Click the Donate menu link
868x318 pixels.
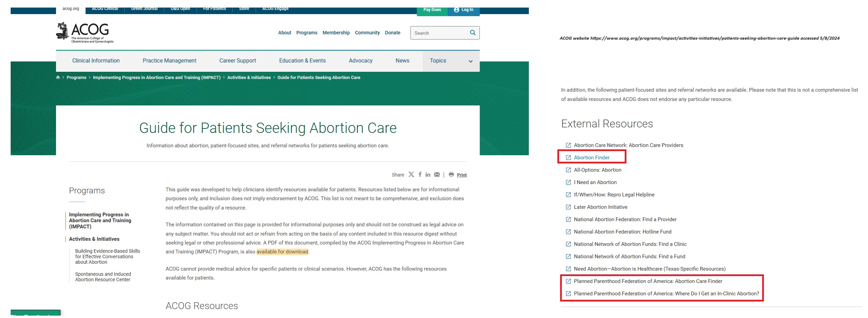[x=392, y=33]
